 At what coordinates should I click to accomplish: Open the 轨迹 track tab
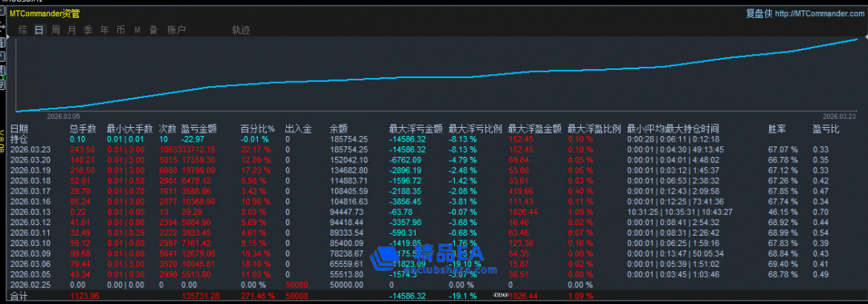241,30
